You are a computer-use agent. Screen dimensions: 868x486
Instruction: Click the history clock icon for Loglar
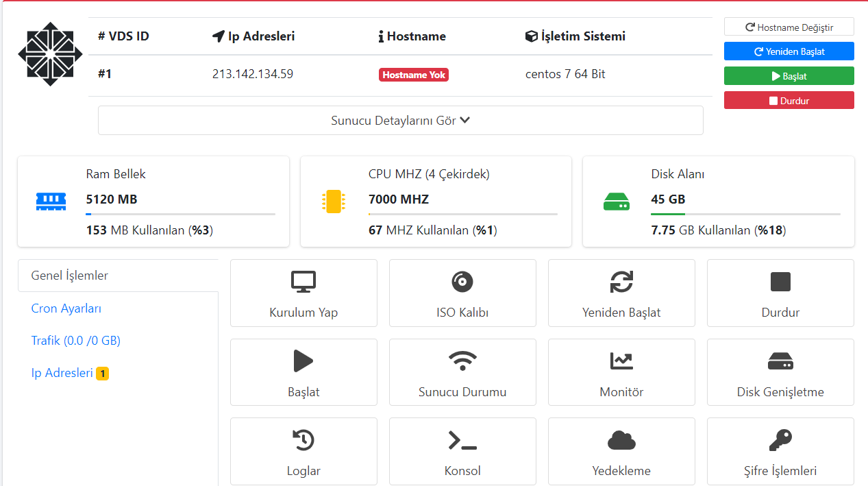pyautogui.click(x=303, y=440)
